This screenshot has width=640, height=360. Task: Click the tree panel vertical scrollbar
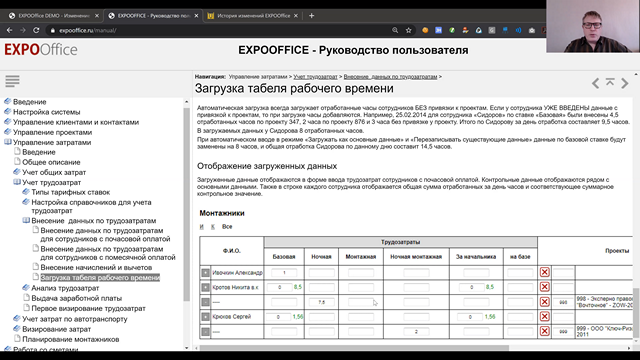187,204
